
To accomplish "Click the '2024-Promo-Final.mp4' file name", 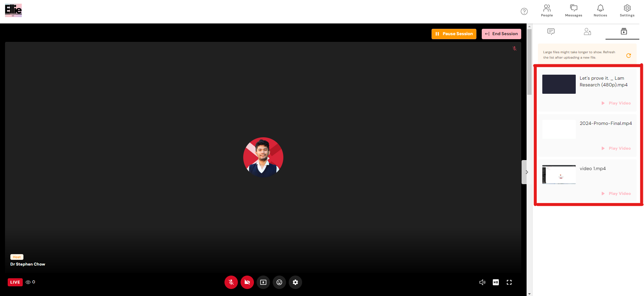I will pyautogui.click(x=606, y=123).
